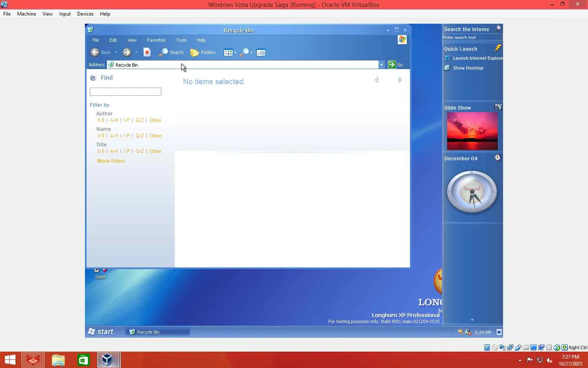588x368 pixels.
Task: Toggle the Folders pane button
Action: 203,52
